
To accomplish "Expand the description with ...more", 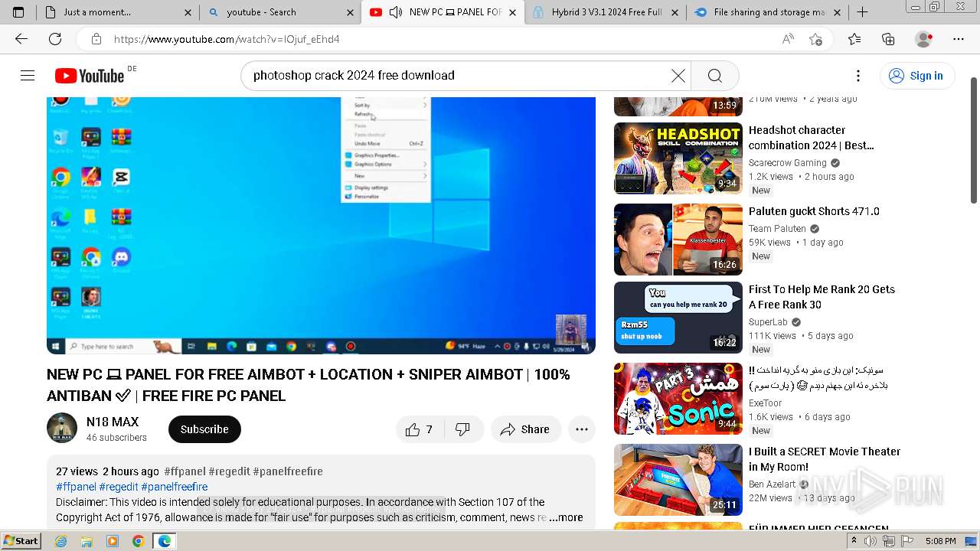I will [x=566, y=517].
